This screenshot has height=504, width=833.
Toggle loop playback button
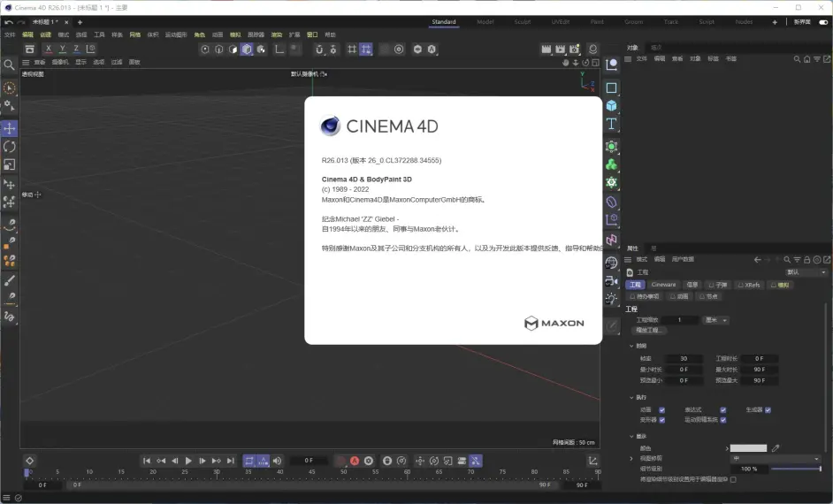point(249,461)
